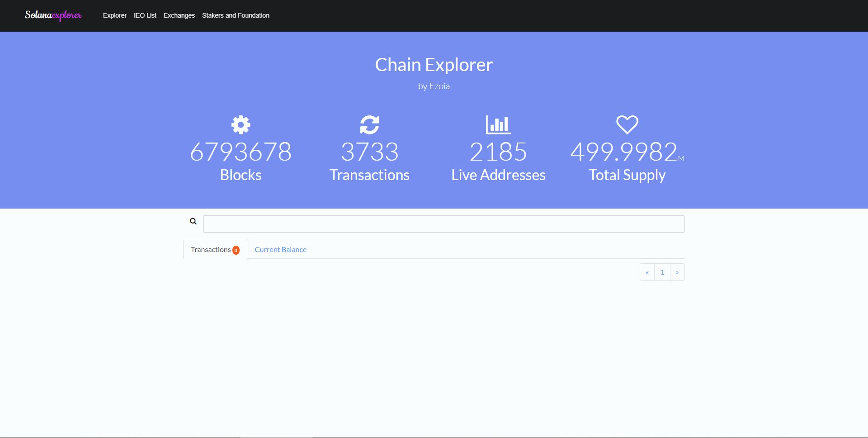Open the Solana Explorer logo

click(53, 15)
